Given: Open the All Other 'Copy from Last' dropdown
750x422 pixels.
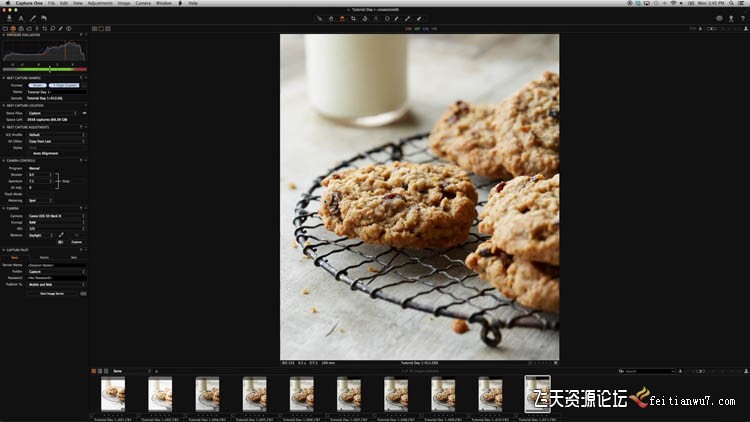Looking at the screenshot, I should coord(56,141).
